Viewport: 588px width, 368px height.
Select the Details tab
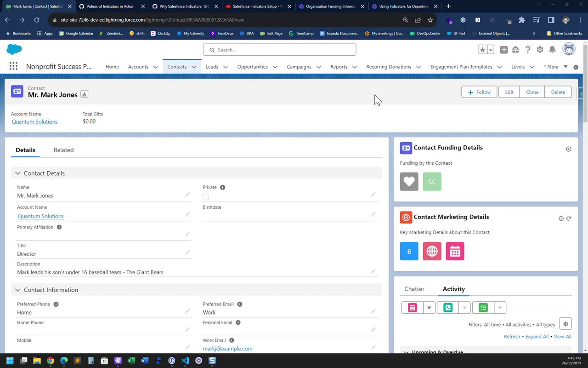point(25,150)
